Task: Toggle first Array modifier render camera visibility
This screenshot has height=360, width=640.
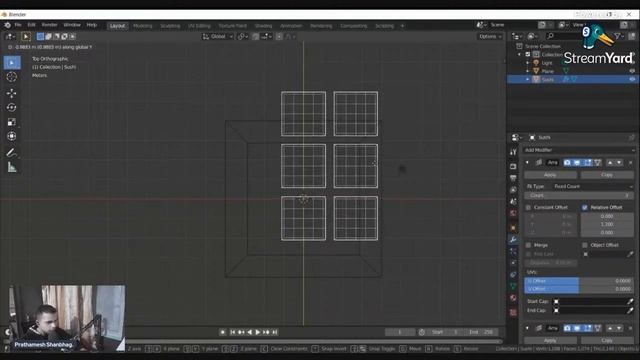Action: tap(567, 163)
